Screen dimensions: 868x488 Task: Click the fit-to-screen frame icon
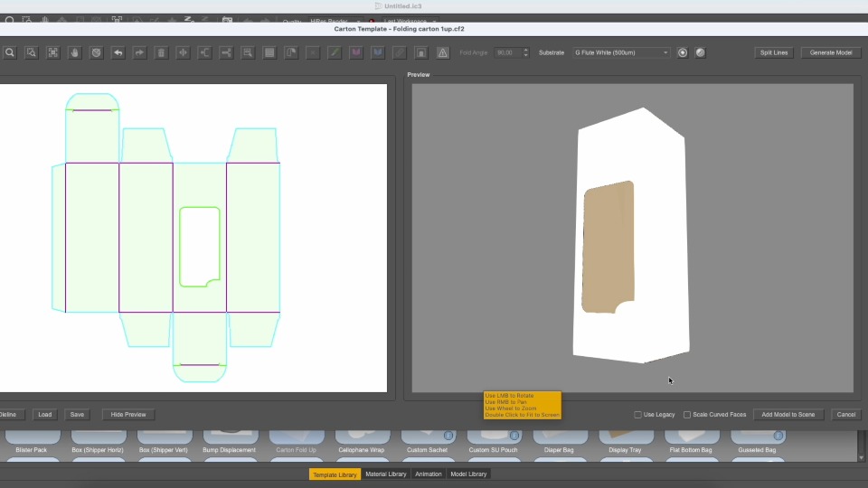point(53,52)
